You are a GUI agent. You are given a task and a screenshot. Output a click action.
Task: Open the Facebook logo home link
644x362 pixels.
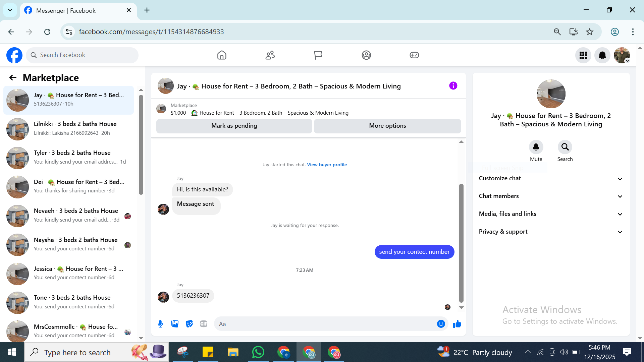coord(14,55)
